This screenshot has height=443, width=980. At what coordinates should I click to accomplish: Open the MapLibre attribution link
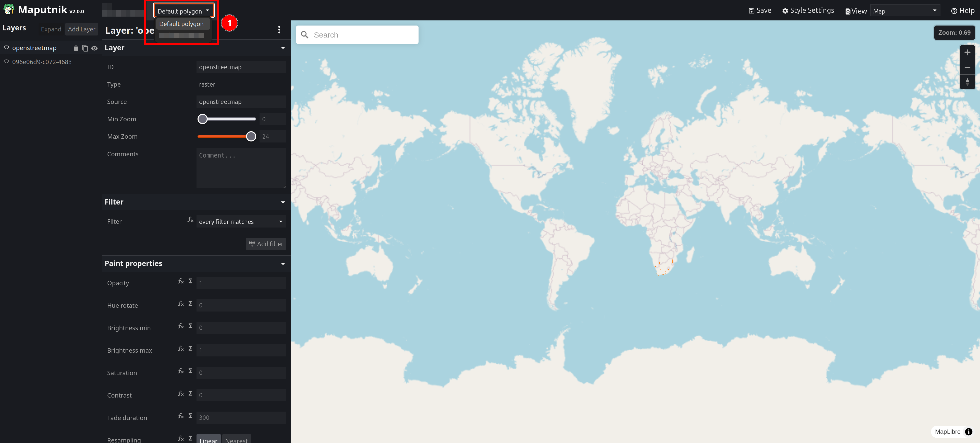click(948, 432)
